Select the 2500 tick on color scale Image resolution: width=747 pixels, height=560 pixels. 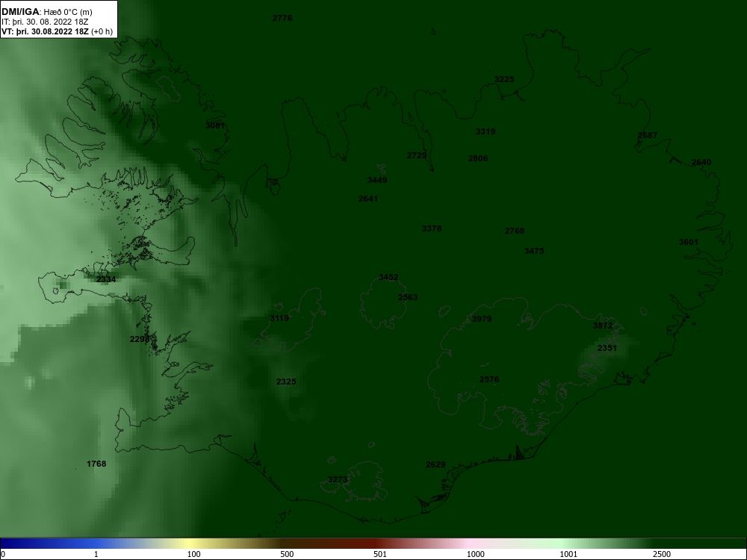pyautogui.click(x=662, y=554)
